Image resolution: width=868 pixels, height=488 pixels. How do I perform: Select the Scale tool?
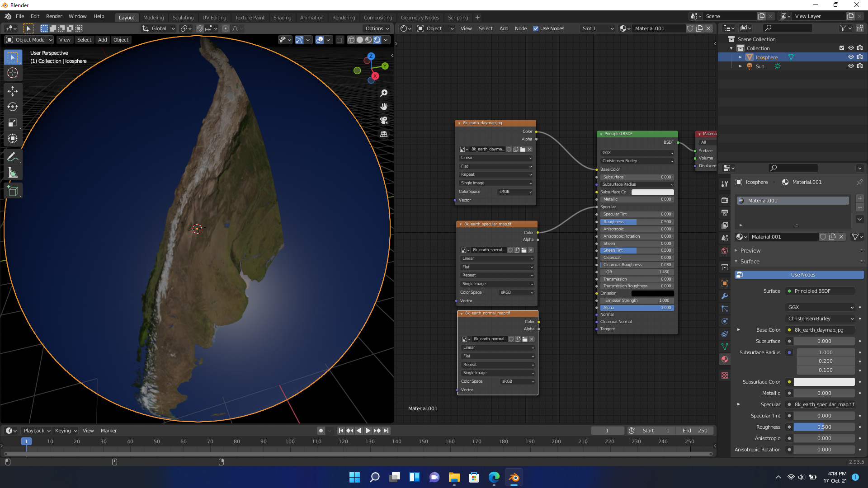coord(13,123)
